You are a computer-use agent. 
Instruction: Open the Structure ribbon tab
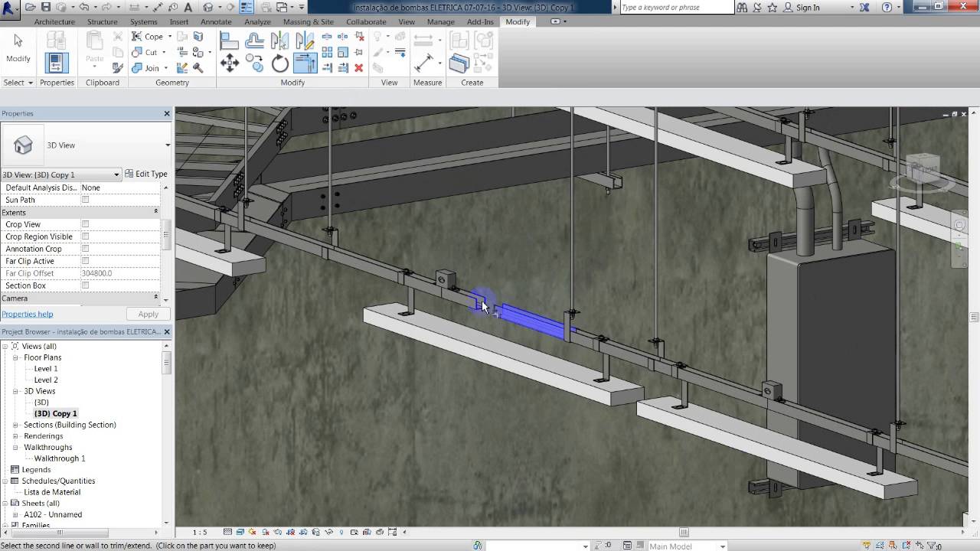pos(103,21)
